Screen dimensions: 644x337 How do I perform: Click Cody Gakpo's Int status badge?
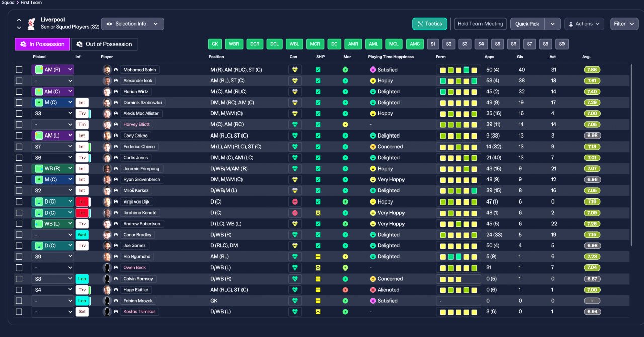(x=82, y=136)
